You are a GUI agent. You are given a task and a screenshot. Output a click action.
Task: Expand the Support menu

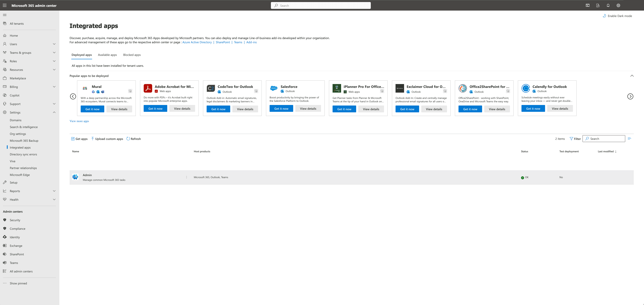[x=54, y=104]
